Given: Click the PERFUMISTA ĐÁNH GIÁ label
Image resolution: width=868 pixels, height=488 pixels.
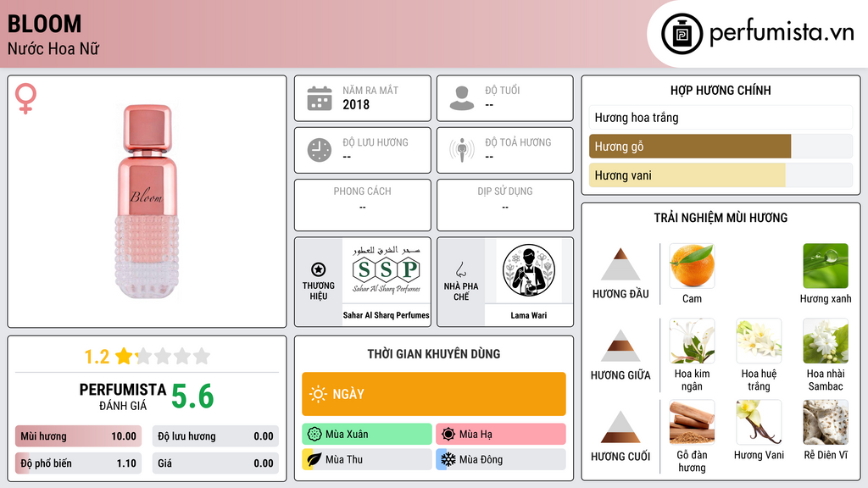Looking at the screenshot, I should [123, 396].
